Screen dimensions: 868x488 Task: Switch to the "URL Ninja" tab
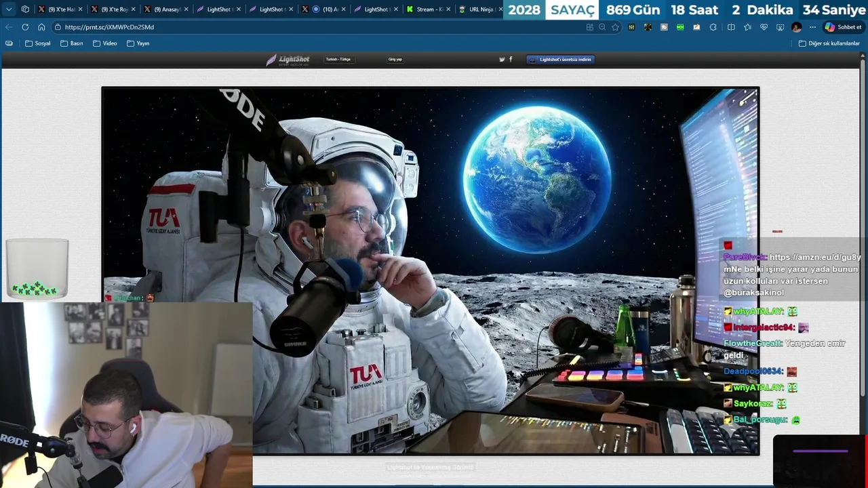(x=477, y=9)
